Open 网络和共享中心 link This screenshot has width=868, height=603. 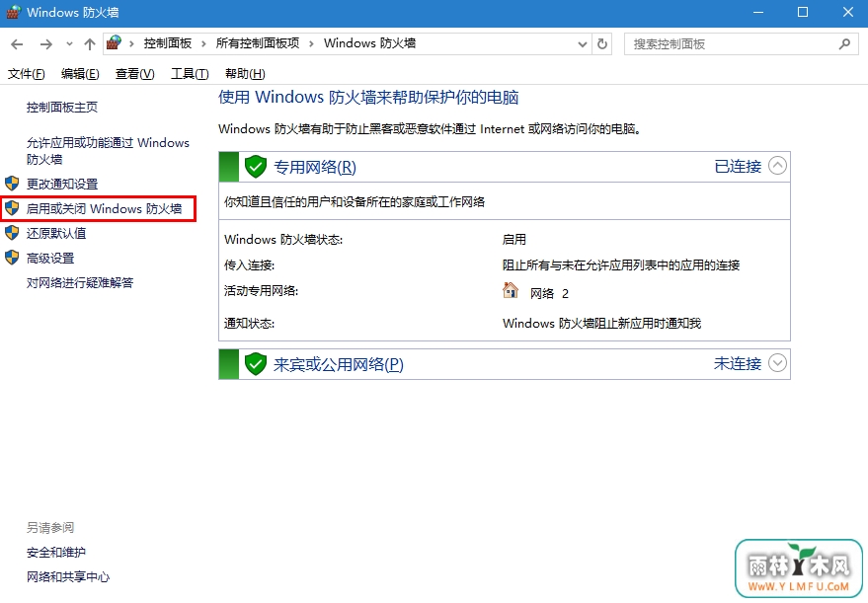68,577
